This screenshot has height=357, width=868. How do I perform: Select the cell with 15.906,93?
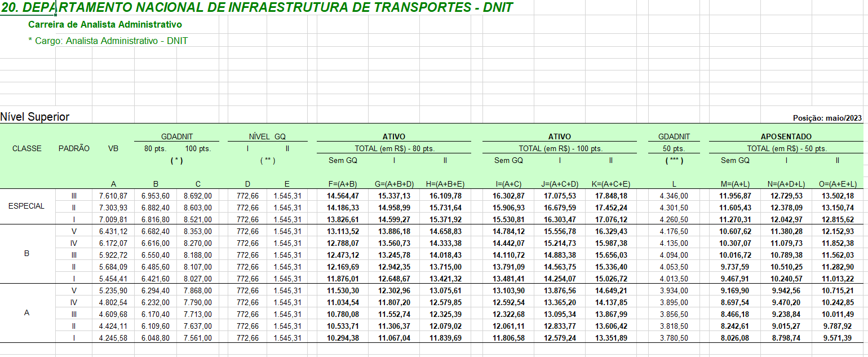509,208
